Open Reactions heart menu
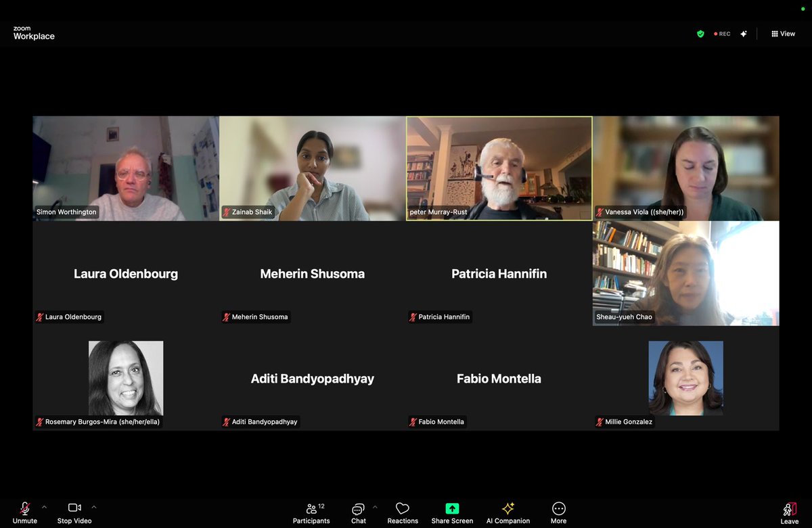The height and width of the screenshot is (528, 812). point(403,513)
